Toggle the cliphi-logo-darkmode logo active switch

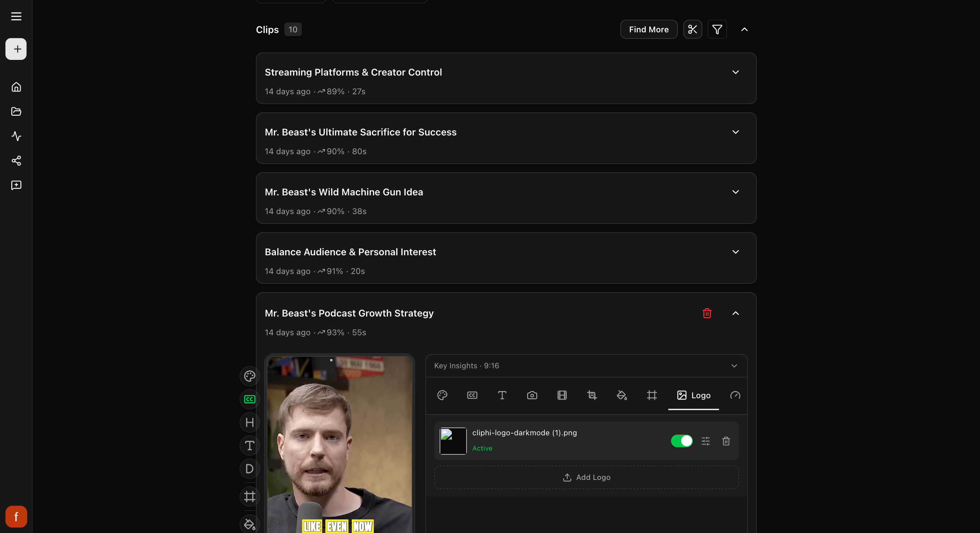(681, 441)
